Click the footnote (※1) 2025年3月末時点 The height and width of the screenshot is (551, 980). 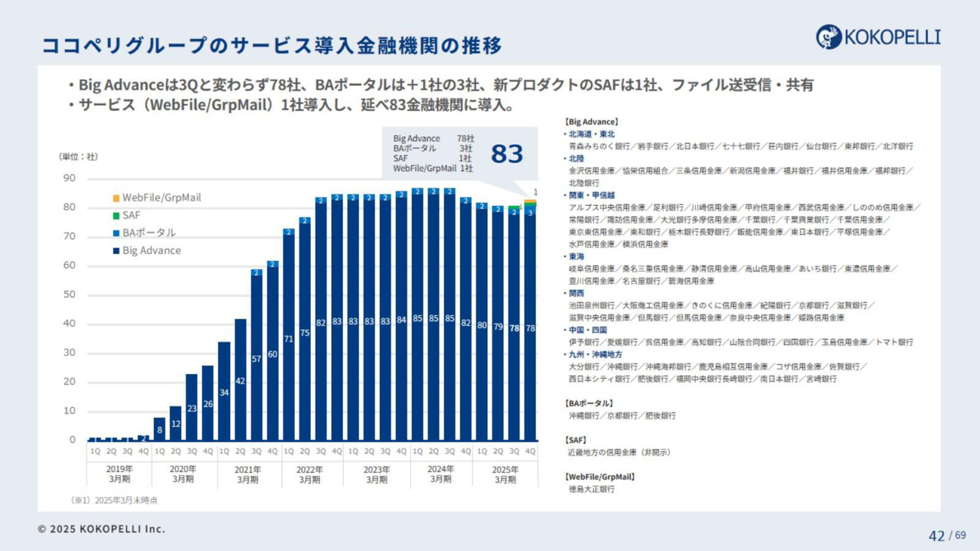click(x=115, y=500)
